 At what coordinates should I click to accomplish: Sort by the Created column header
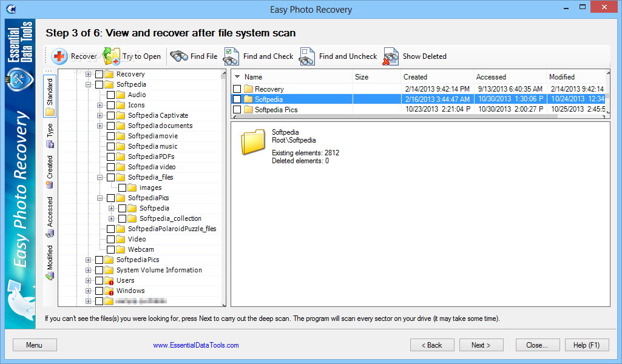(437, 77)
